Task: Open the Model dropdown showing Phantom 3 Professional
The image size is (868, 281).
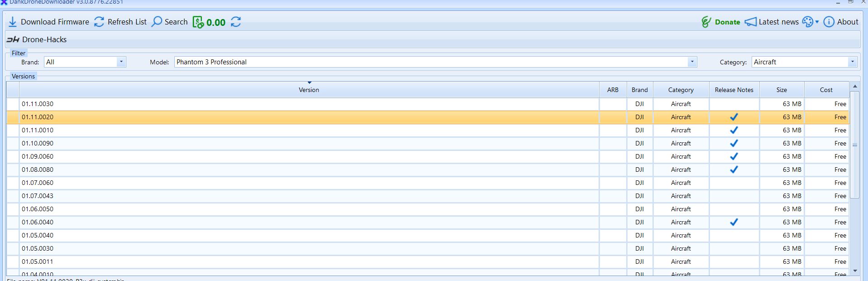Action: pyautogui.click(x=692, y=62)
